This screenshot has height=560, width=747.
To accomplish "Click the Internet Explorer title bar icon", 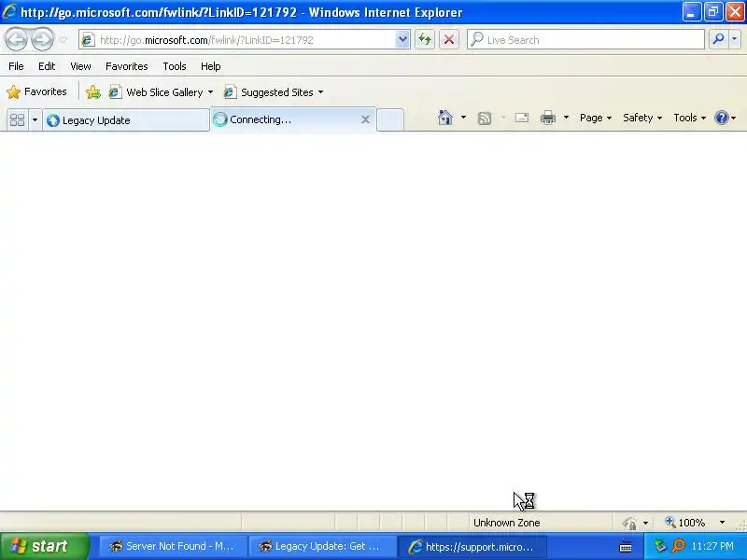I will click(9, 11).
